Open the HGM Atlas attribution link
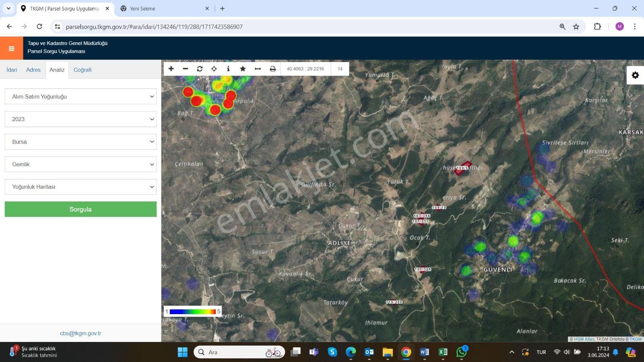Viewport: 644px width, 362px height. click(x=584, y=339)
